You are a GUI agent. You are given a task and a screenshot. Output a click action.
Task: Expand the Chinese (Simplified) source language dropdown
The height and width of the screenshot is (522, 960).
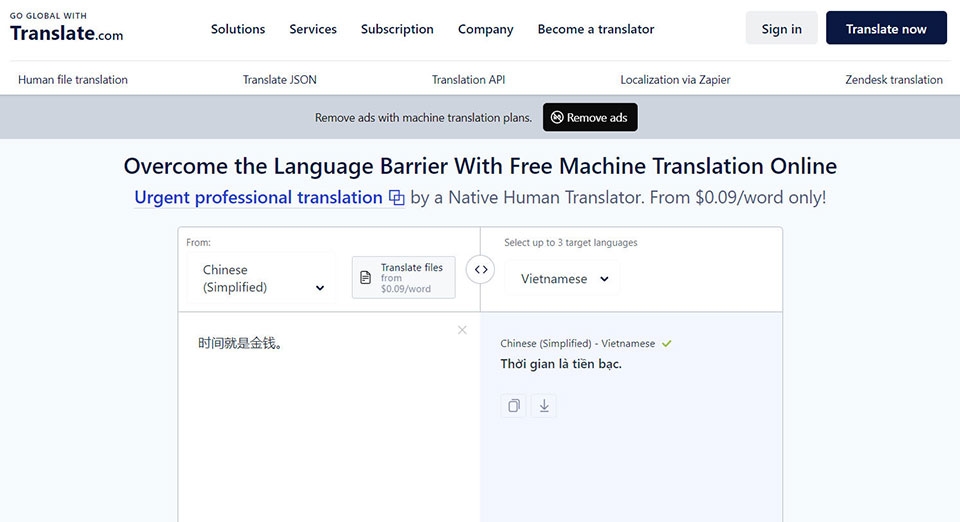[261, 278]
